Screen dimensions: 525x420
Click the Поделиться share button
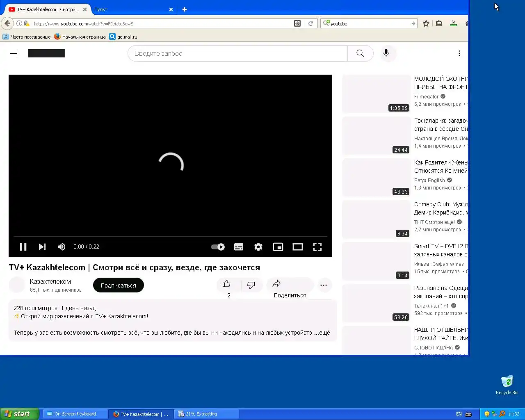point(290,288)
